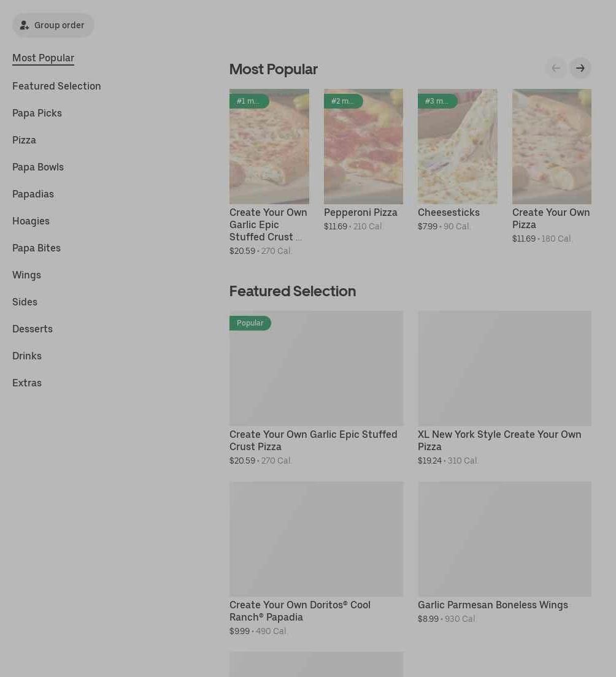Select the Pepperoni Pizza thumbnail
This screenshot has height=677, width=616.
(363, 147)
